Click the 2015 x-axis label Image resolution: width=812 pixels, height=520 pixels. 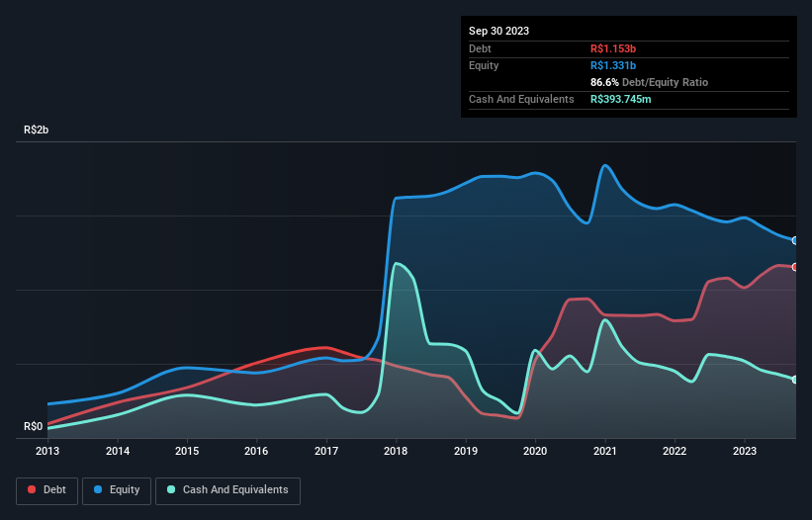[x=187, y=451]
